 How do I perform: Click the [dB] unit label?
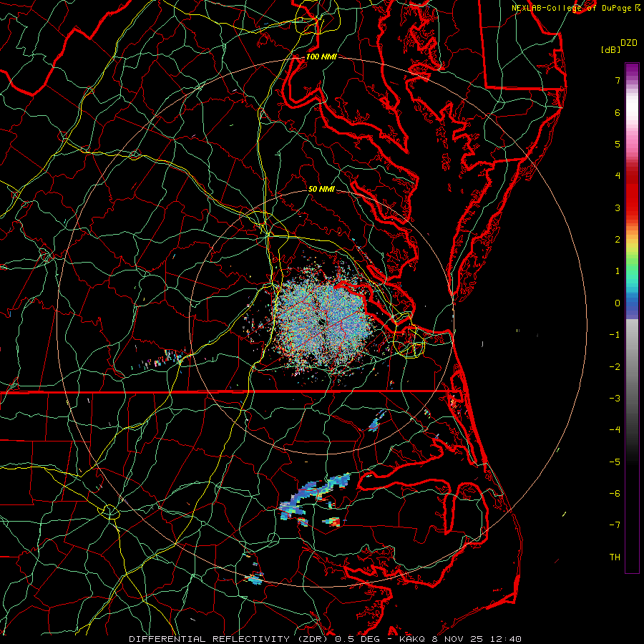coord(610,49)
